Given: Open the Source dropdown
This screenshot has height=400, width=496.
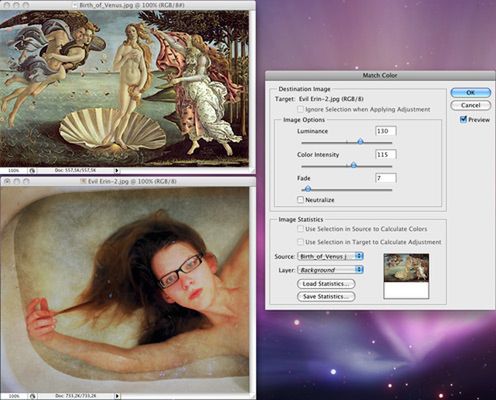Looking at the screenshot, I should (x=330, y=256).
